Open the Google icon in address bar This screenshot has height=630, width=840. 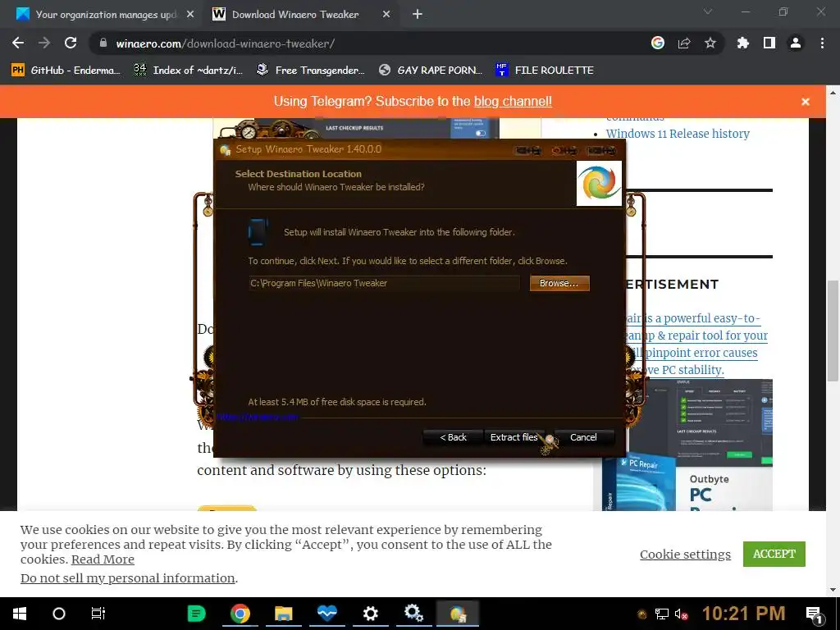(658, 43)
